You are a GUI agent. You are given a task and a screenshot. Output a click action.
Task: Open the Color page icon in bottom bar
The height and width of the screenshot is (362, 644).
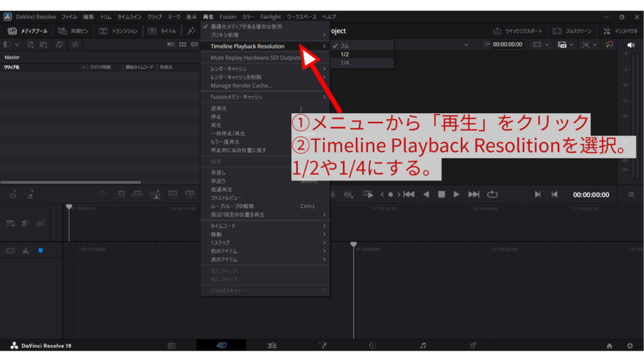click(372, 346)
